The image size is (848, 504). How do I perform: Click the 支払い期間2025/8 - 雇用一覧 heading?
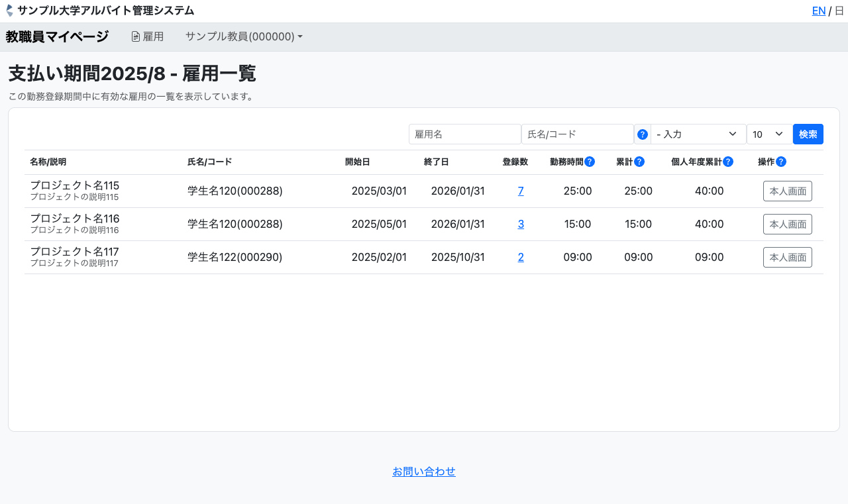point(132,74)
